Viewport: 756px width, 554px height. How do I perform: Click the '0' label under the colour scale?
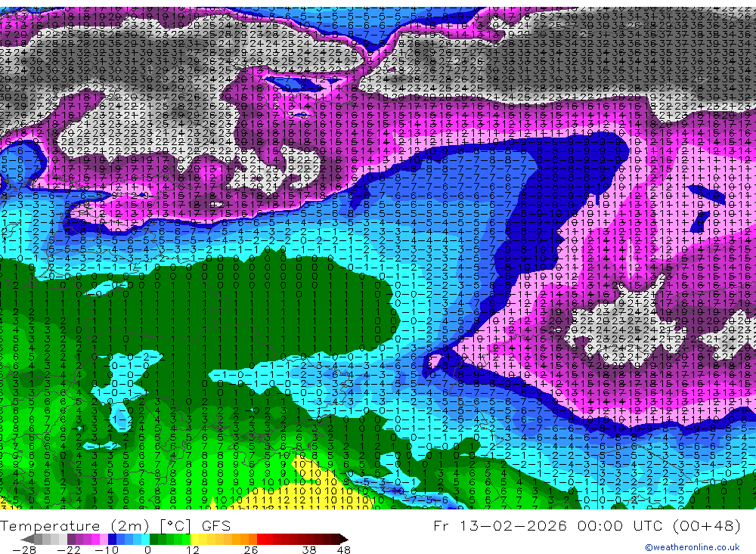point(148,549)
